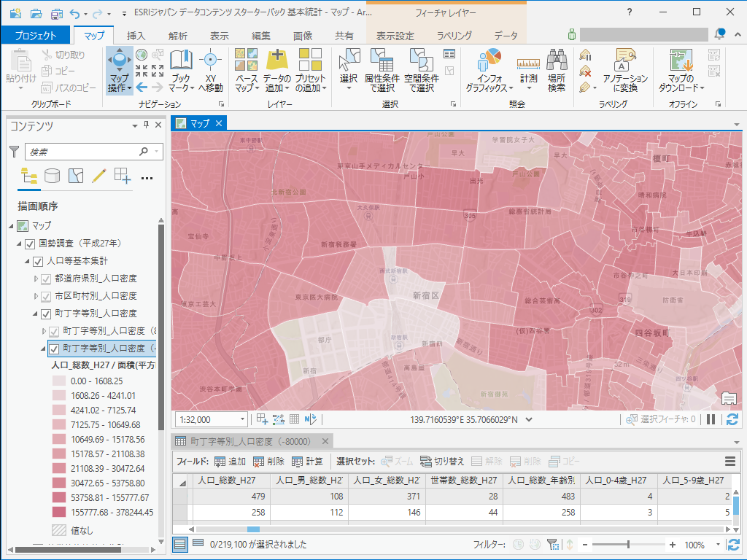This screenshot has width=747, height=560.
Task: Expand the 市区町村別_人口密度 tree node
Action: click(36, 296)
